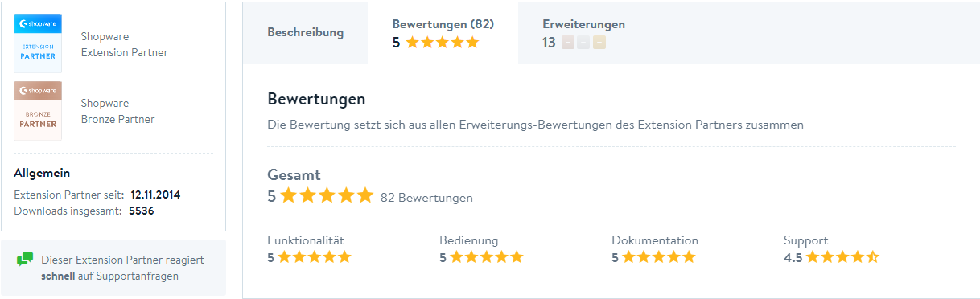Click the small icons in Erweiterungen tab
Viewport: 980px width, 299px height.
[x=583, y=43]
